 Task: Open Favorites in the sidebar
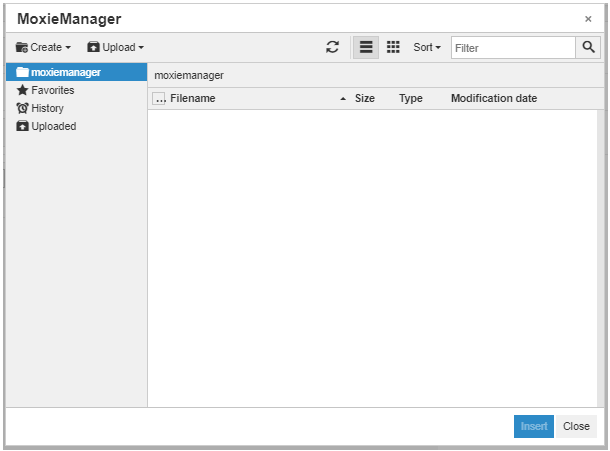[x=45, y=90]
